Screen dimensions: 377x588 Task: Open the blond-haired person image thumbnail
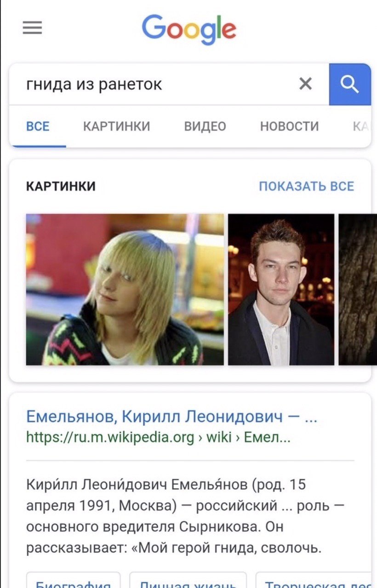pos(125,289)
